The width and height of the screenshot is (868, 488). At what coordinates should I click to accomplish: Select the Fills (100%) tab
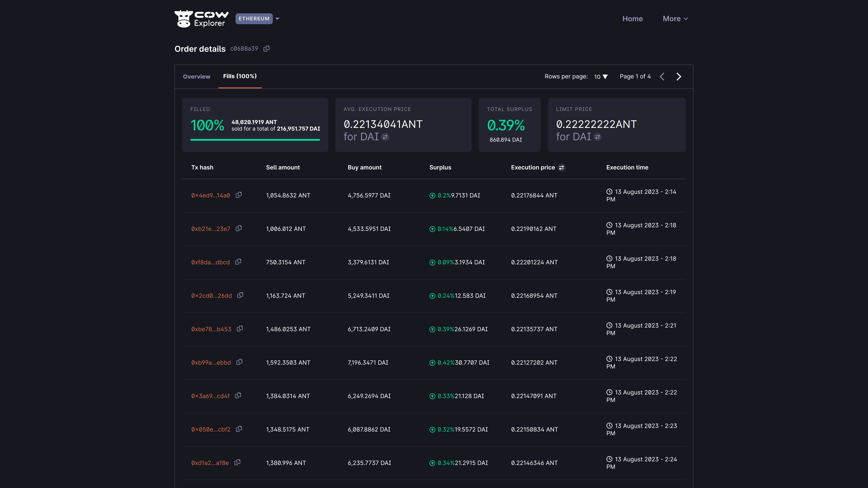point(240,76)
